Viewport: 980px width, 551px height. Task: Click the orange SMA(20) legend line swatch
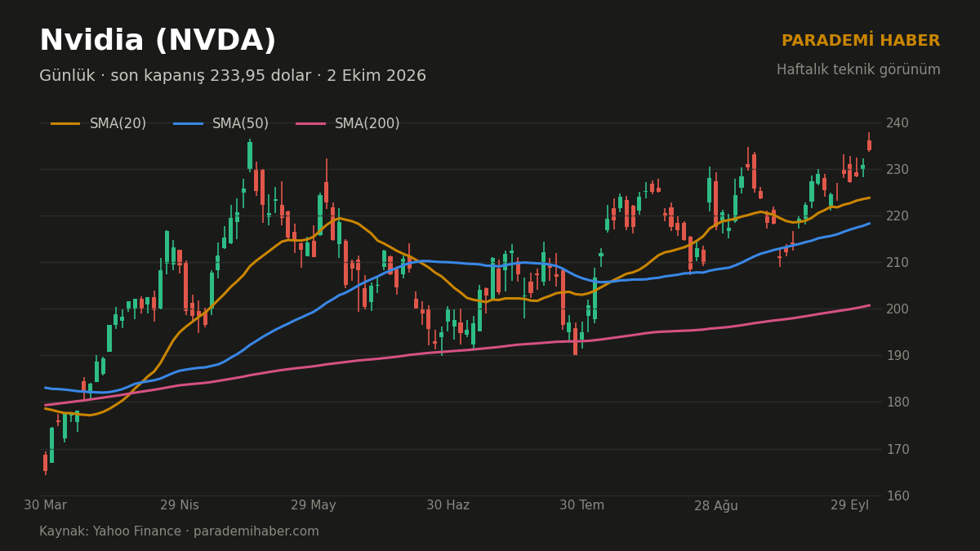65,124
